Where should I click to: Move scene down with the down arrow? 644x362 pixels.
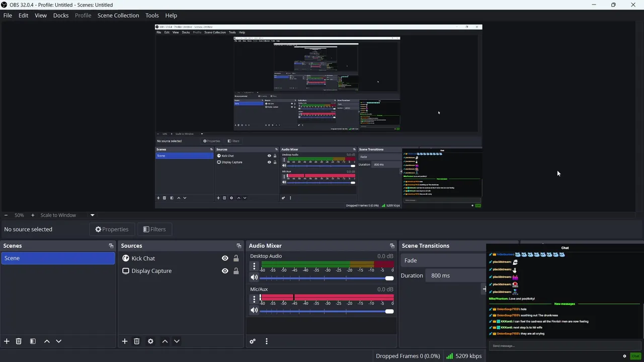[x=58, y=341]
